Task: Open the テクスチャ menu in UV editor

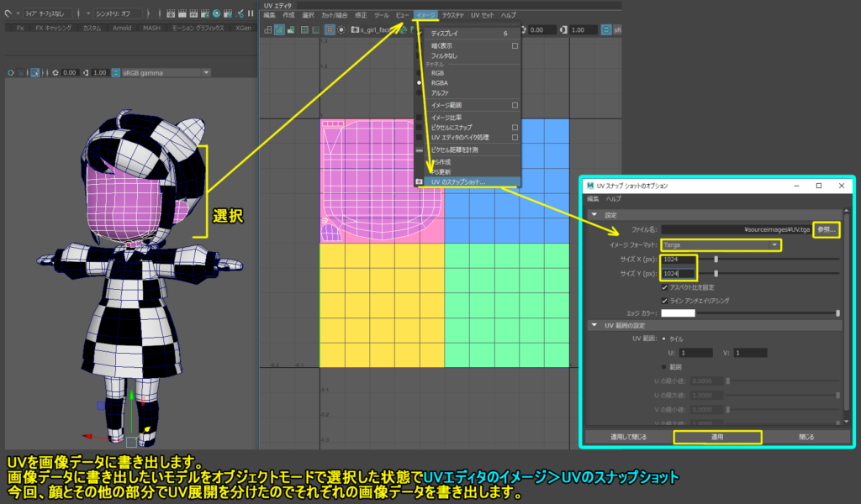Action: coord(452,15)
